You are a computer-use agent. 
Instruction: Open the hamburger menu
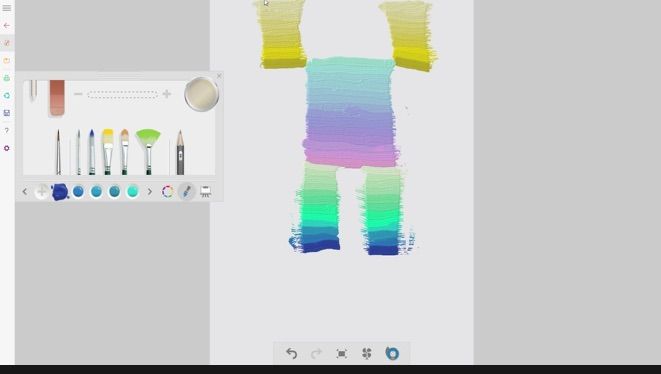[x=7, y=8]
